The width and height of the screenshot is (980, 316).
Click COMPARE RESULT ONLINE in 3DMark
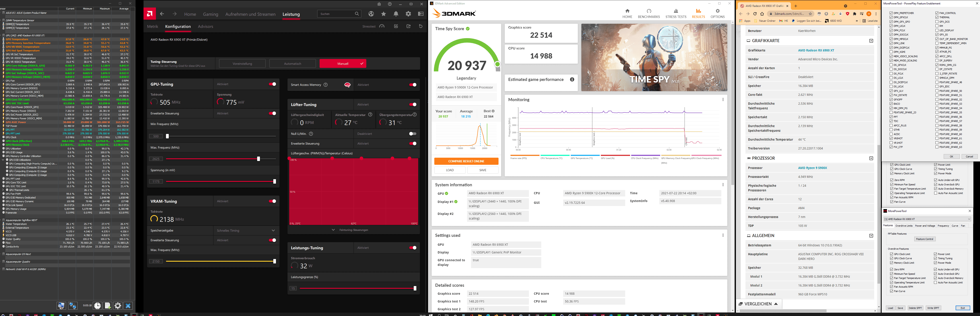pyautogui.click(x=466, y=161)
